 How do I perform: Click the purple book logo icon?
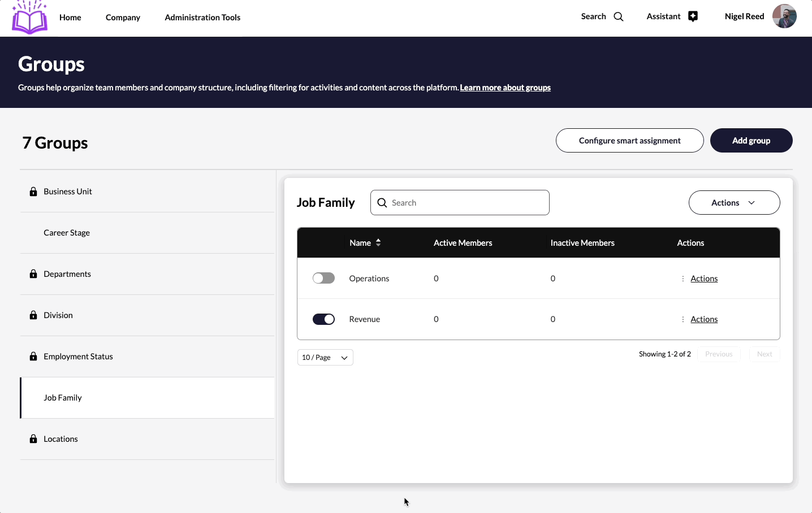29,18
